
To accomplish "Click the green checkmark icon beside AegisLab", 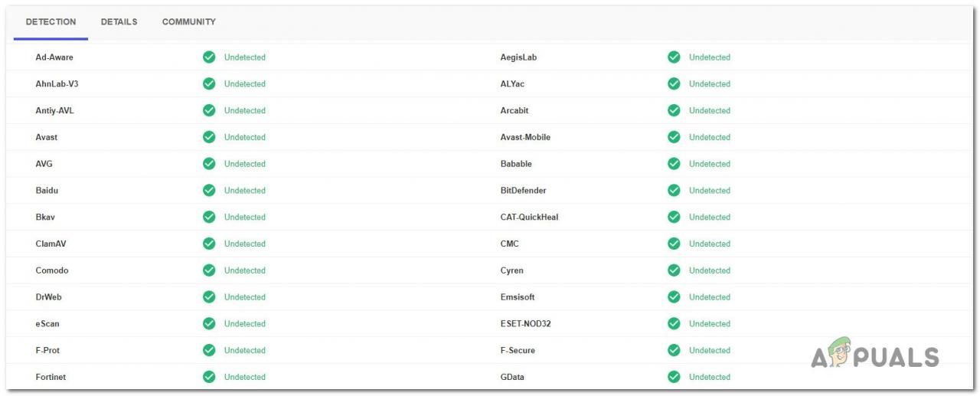I will click(x=674, y=57).
